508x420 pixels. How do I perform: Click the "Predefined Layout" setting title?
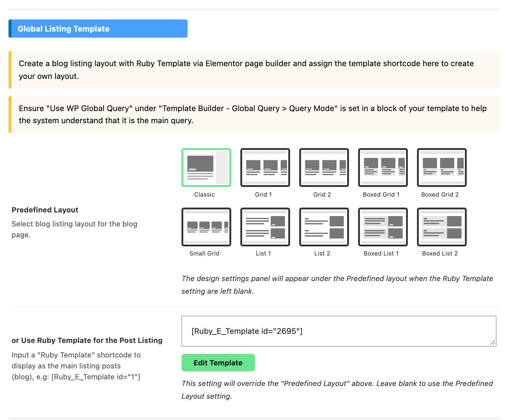coord(45,210)
